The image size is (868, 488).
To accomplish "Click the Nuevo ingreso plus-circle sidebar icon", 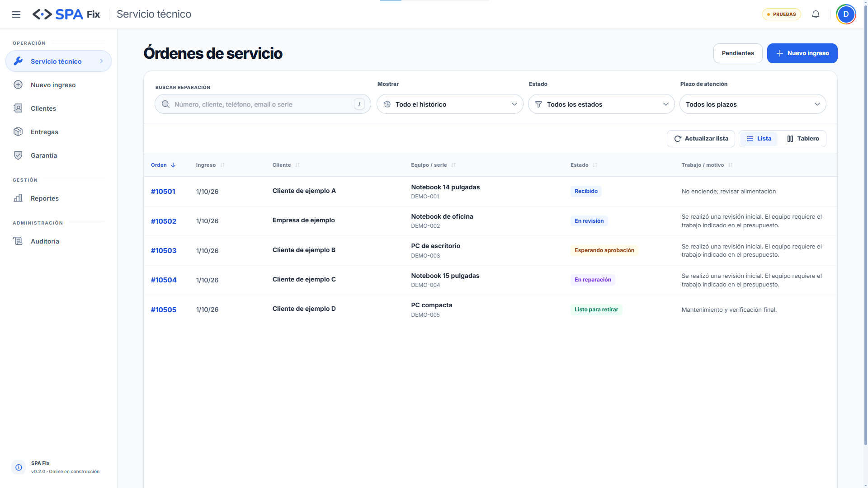I will coord(18,84).
